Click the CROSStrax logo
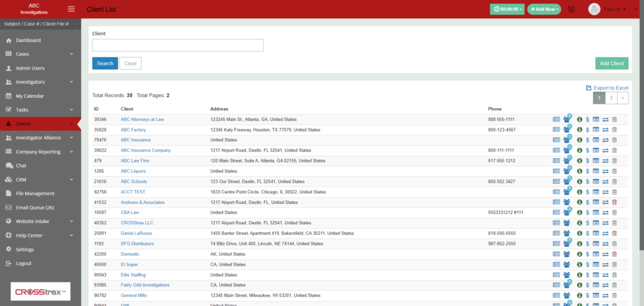This screenshot has height=306, width=644. click(x=40, y=292)
